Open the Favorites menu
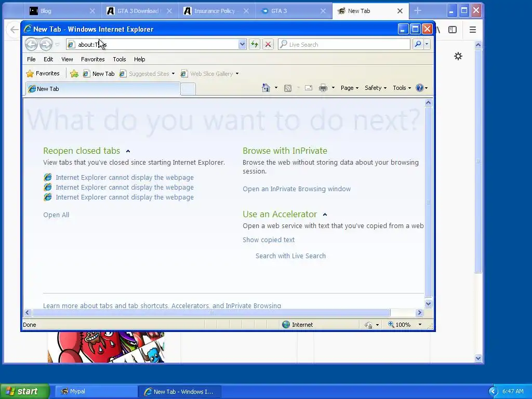 pyautogui.click(x=92, y=59)
